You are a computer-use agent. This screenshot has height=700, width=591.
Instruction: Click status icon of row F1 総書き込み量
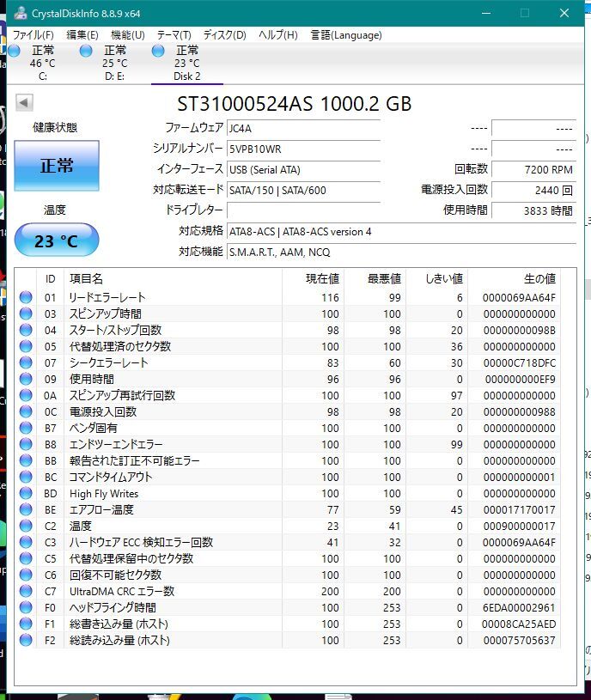(x=26, y=624)
